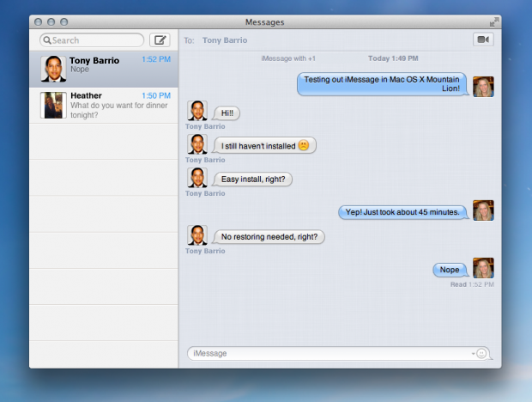Click "Yep! Just took about 45 minutes." bubble
532x402 pixels.
click(x=403, y=212)
